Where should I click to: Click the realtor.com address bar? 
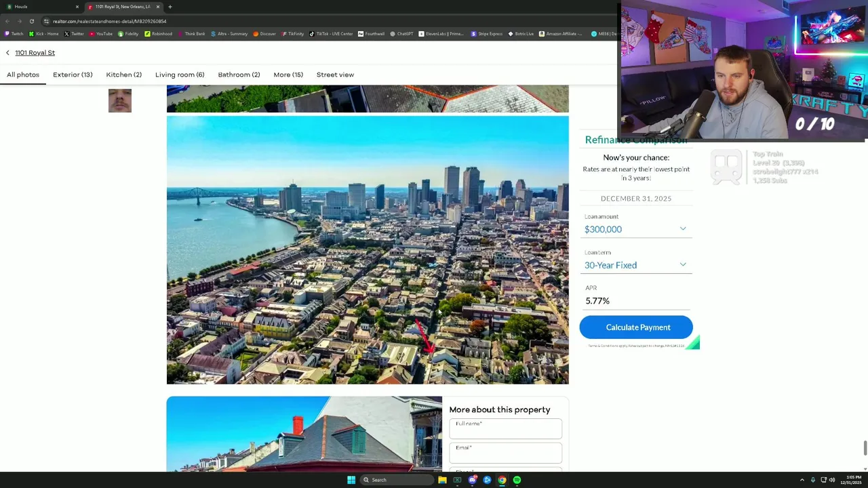(x=325, y=21)
